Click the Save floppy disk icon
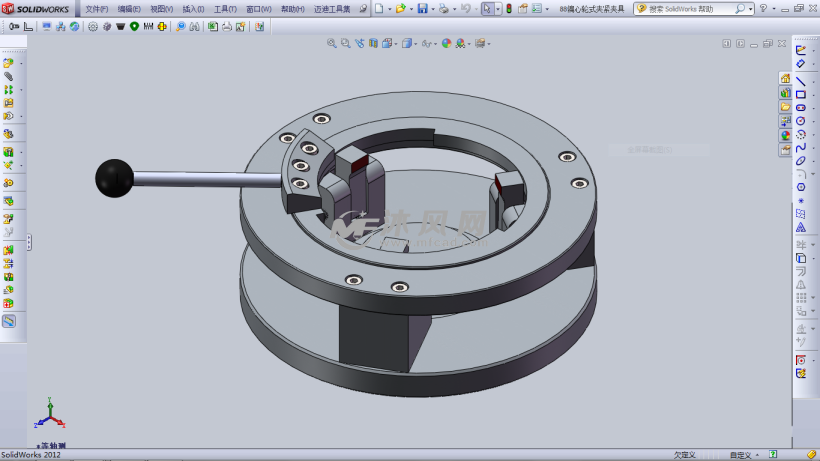The height and width of the screenshot is (461, 820). [423, 8]
